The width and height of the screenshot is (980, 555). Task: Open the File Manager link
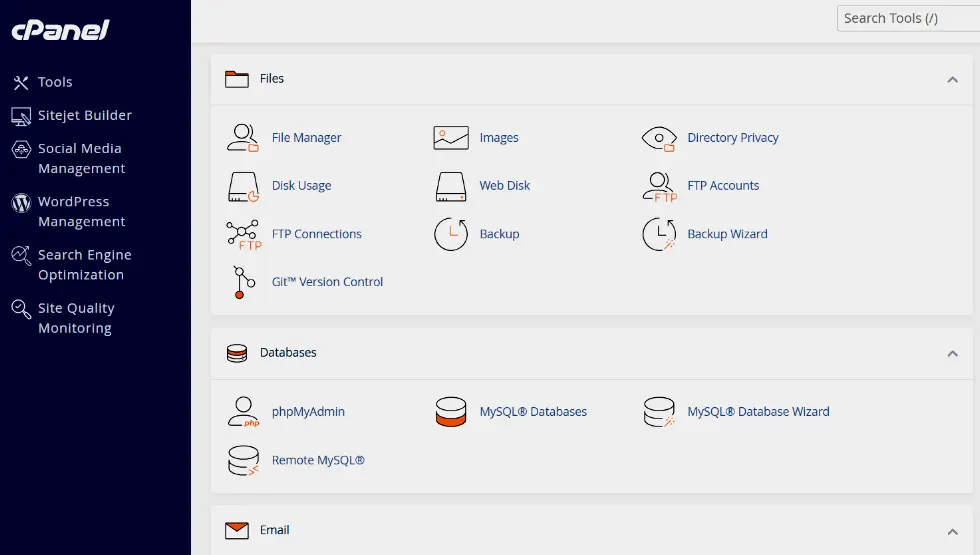click(306, 138)
